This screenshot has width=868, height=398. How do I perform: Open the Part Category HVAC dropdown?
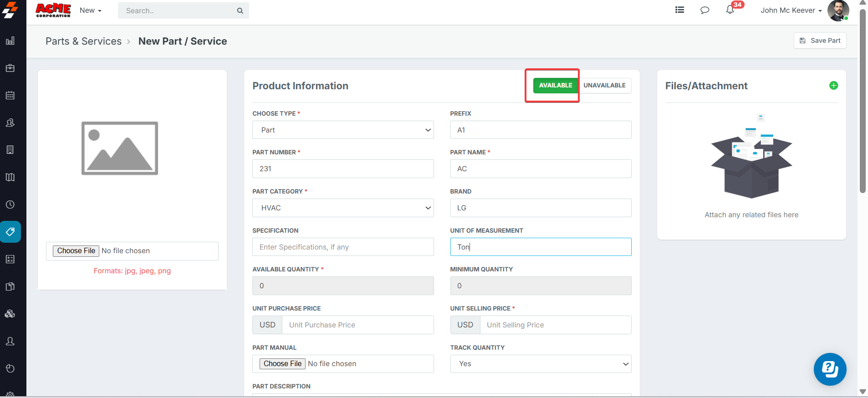point(343,208)
